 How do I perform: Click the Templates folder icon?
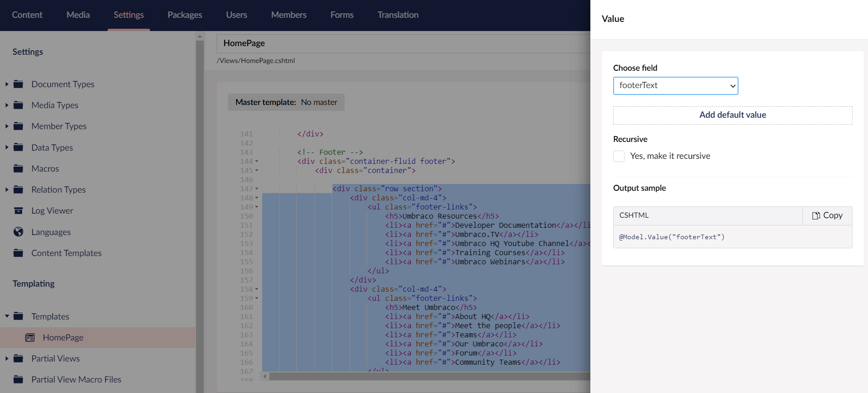18,316
